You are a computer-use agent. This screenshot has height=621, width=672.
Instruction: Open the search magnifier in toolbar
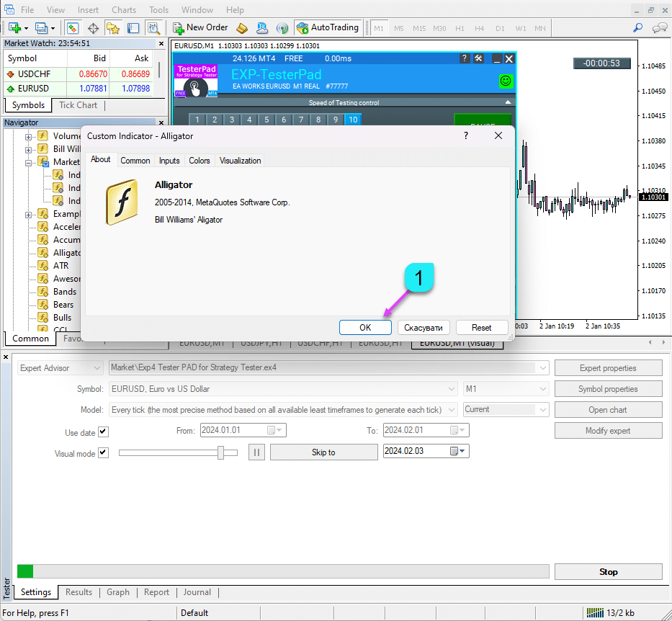[637, 28]
